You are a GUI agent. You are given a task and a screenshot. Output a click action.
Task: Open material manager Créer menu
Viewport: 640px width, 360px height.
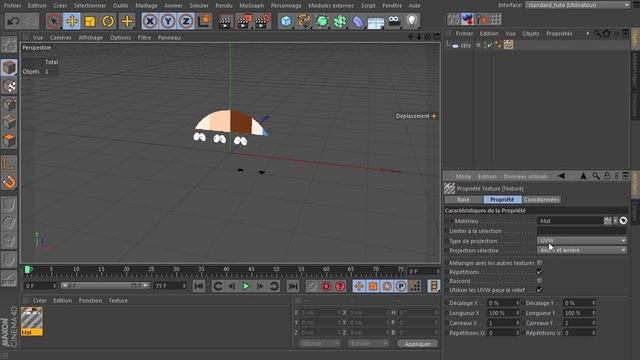coord(40,300)
